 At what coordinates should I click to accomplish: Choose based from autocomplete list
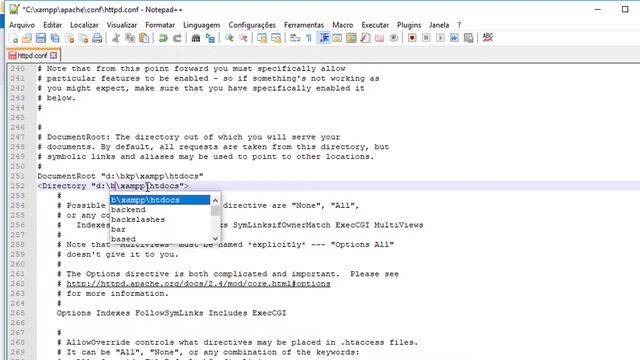click(160, 239)
